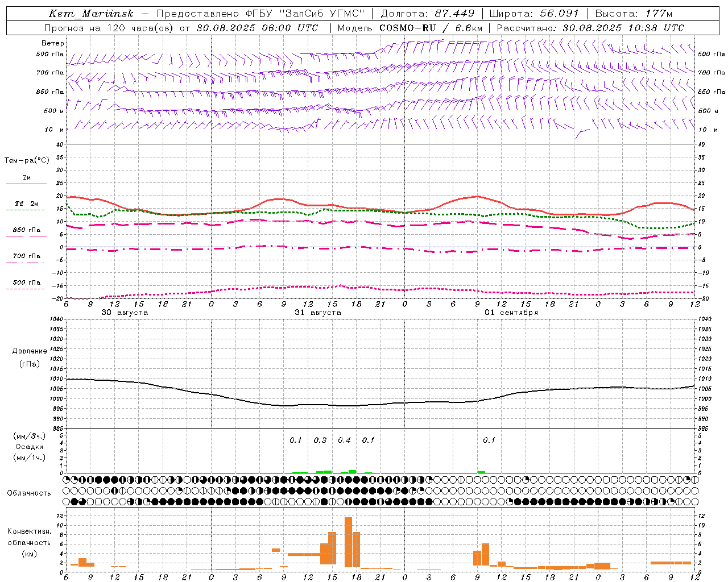Viewport: 728px width, 582px height.
Task: Select the Модель COSMO-RU / 6.6км label
Action: [411, 28]
